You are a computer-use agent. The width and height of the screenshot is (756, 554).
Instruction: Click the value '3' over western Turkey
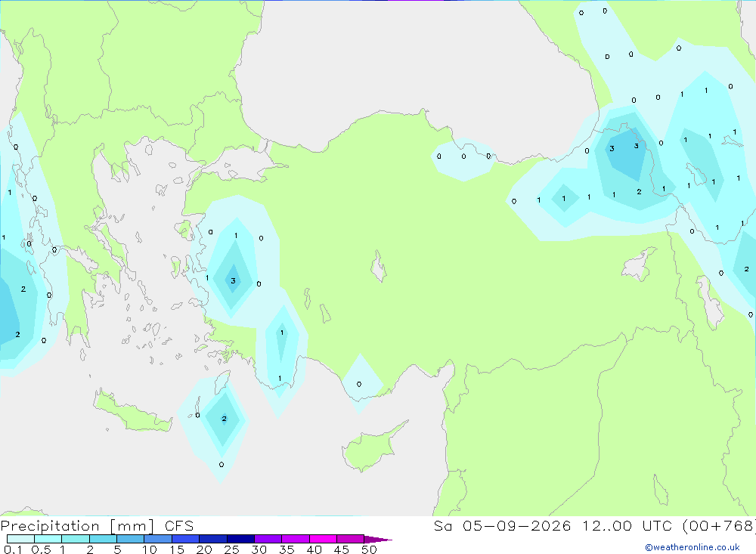(233, 280)
